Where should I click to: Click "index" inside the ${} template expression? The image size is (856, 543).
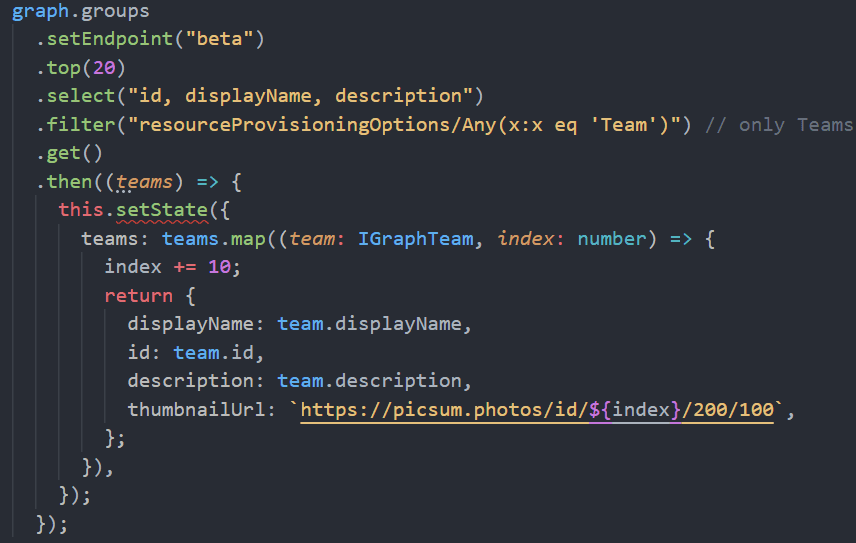[641, 410]
